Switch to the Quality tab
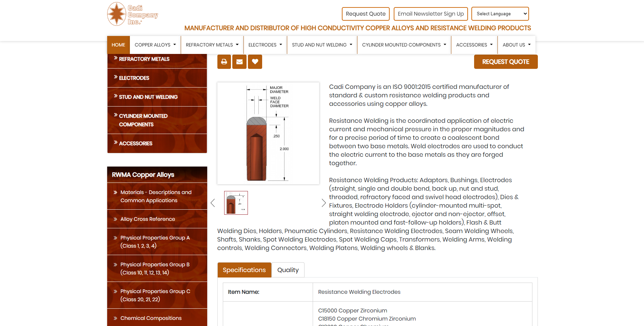The width and height of the screenshot is (644, 326). pyautogui.click(x=288, y=270)
